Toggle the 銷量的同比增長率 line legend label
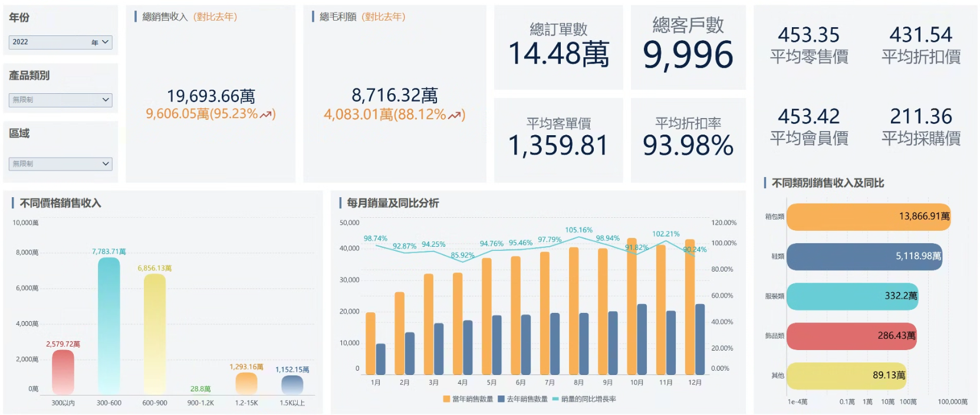The height and width of the screenshot is (415, 980). tap(588, 400)
